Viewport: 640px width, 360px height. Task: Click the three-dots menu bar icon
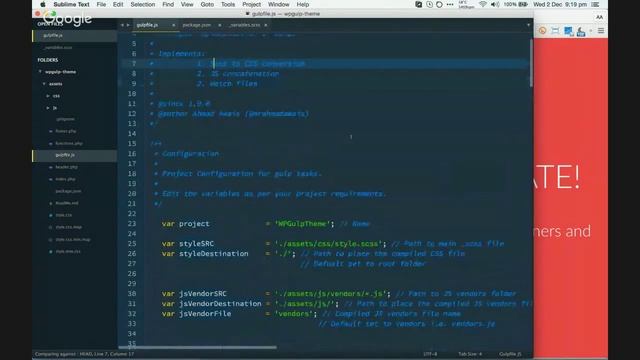click(450, 4)
